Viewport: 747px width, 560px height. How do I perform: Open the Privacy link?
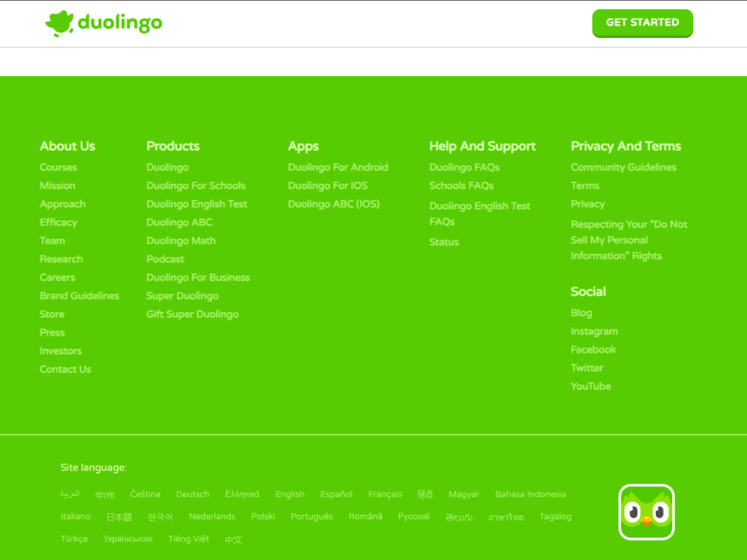point(588,205)
